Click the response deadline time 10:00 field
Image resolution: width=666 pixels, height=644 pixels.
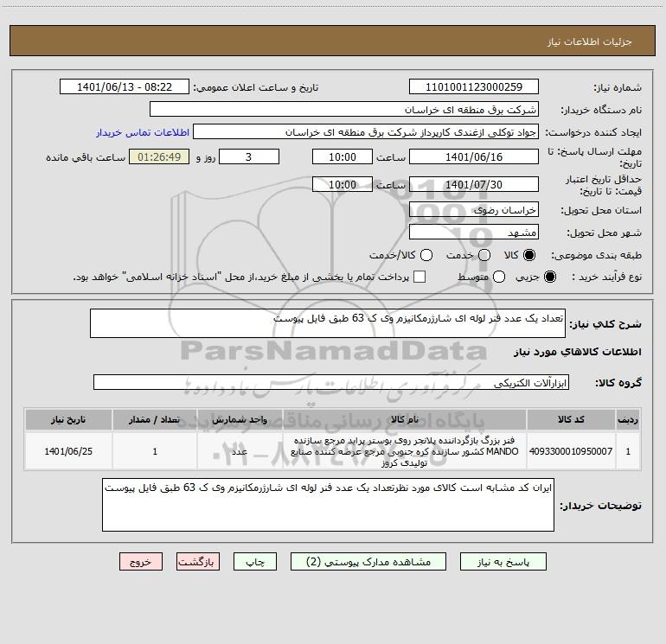click(x=343, y=156)
